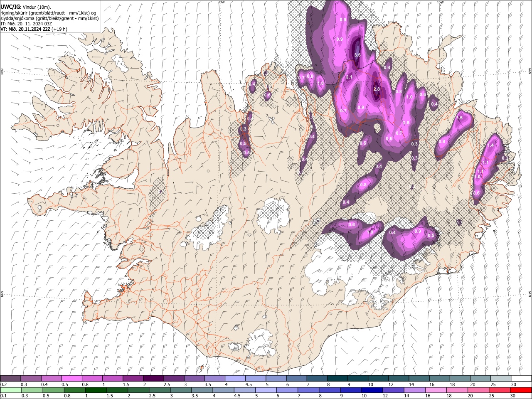
Task: Click the rigning/skúrir legend description line
Action: (x=48, y=12)
